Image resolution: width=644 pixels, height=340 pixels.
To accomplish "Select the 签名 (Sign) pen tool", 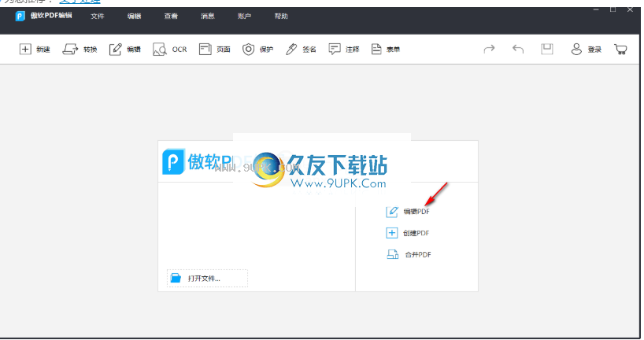I will pos(301,50).
